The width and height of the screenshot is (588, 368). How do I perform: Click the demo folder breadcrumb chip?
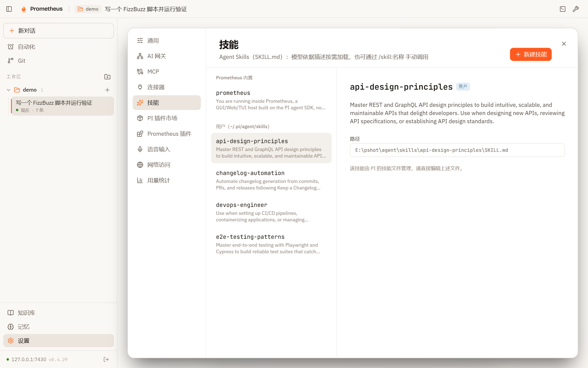(88, 9)
